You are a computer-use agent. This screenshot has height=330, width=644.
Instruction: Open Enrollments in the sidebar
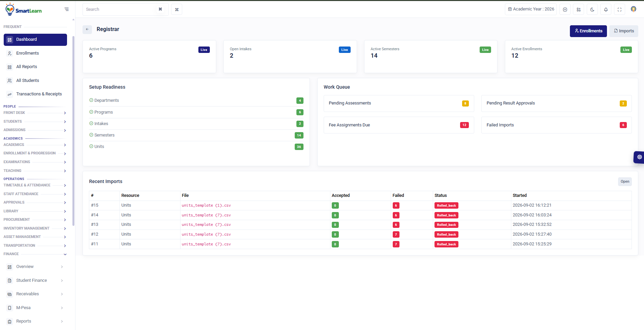click(x=35, y=53)
